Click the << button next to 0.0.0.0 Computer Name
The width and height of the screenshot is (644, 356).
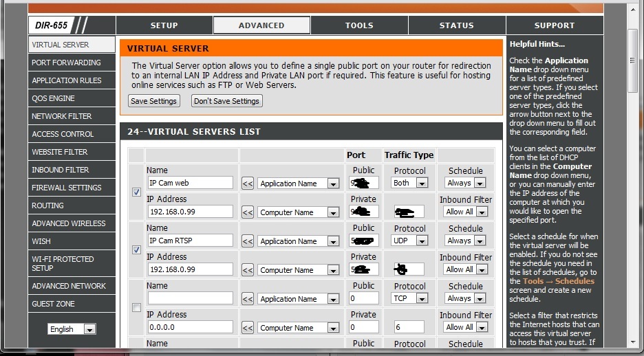click(247, 328)
